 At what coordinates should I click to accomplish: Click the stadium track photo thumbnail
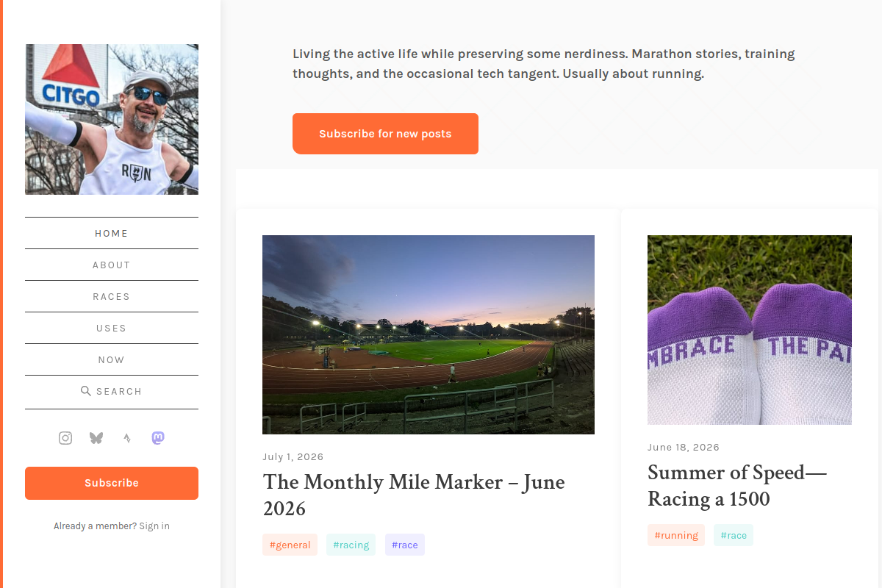pyautogui.click(x=429, y=334)
